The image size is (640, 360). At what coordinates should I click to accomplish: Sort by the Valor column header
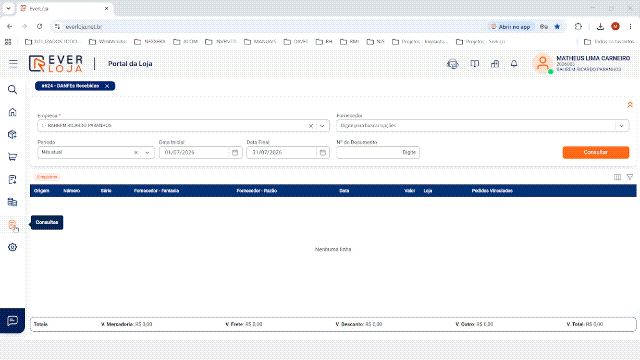point(409,191)
